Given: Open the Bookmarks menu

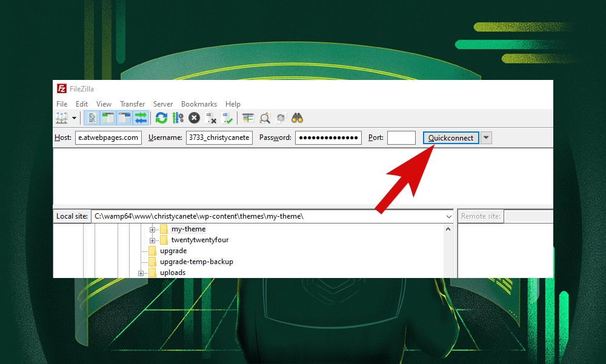Looking at the screenshot, I should tap(199, 104).
